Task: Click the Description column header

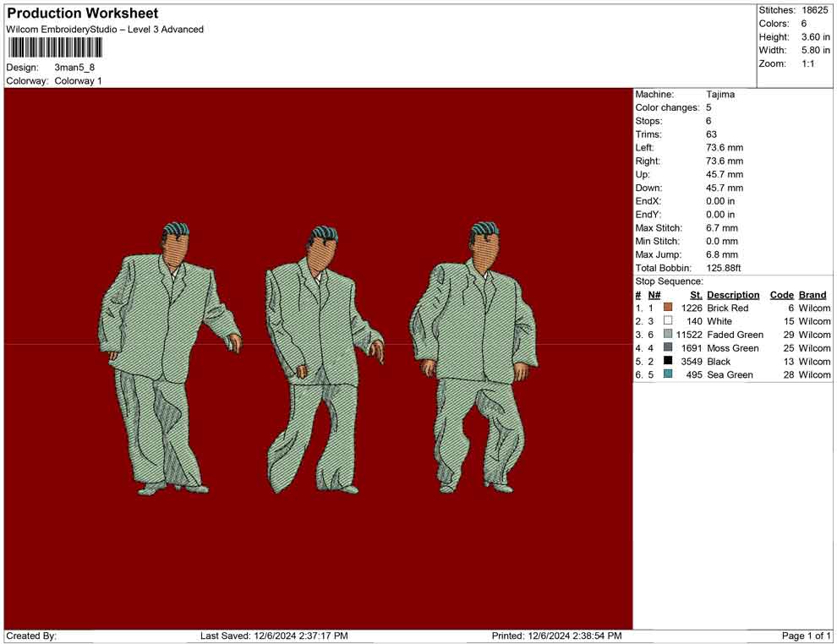Action: click(733, 295)
